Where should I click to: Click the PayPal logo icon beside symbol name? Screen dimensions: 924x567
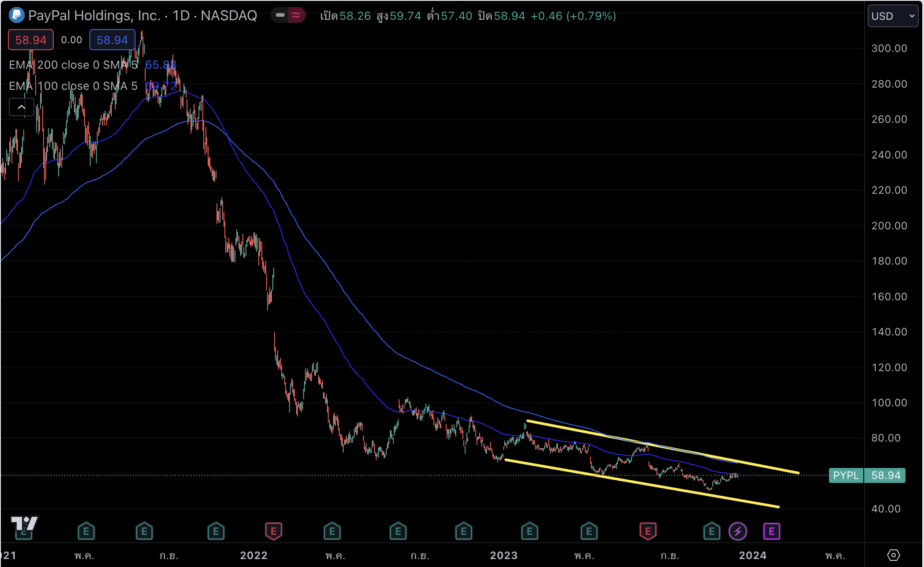click(17, 15)
